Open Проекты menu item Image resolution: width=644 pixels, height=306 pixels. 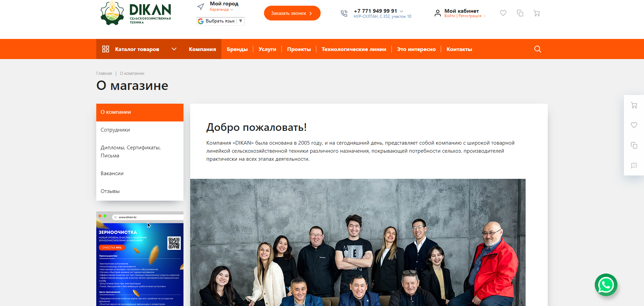click(x=299, y=49)
